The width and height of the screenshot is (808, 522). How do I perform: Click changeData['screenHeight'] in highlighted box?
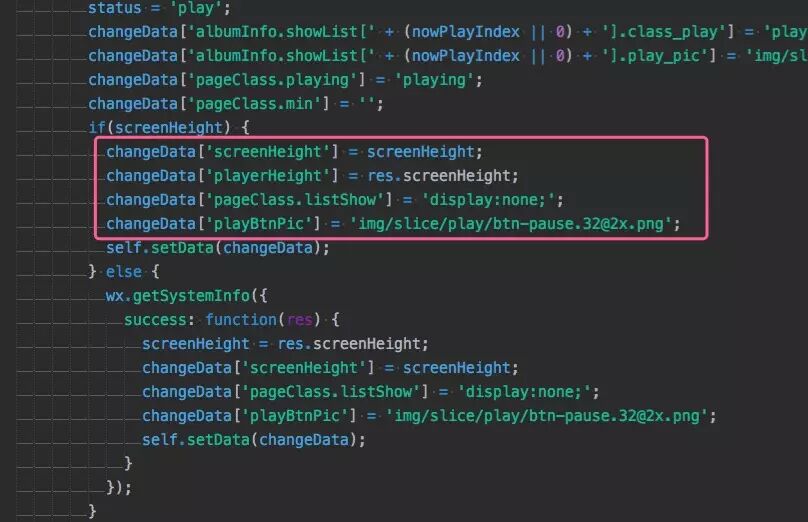(223, 151)
